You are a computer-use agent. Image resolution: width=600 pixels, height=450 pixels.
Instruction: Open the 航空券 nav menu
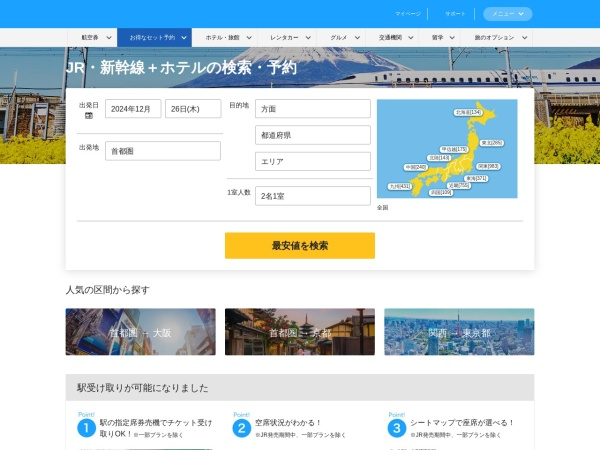93,38
